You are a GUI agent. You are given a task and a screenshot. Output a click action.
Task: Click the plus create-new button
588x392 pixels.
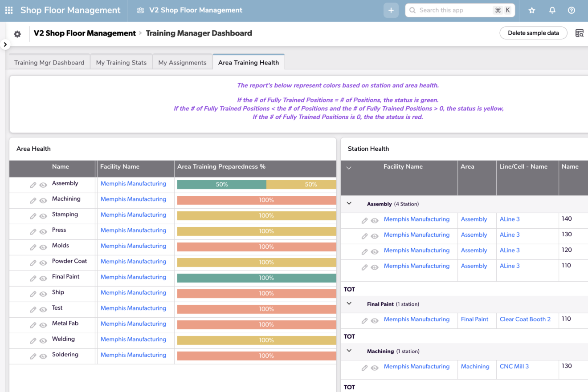click(391, 11)
